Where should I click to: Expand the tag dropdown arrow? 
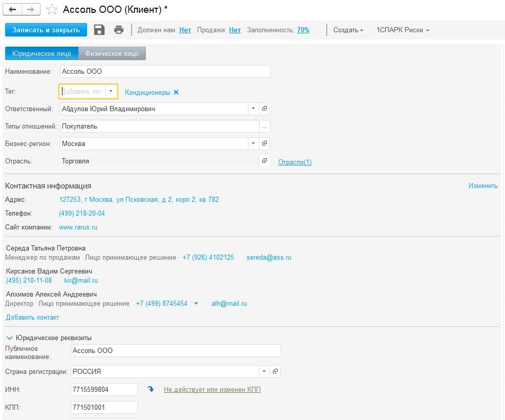point(111,91)
